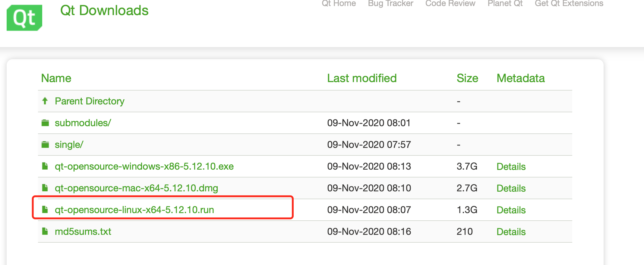Click the 09-Nov-2020 08:01 date
Image resolution: width=644 pixels, height=265 pixels.
pos(369,123)
